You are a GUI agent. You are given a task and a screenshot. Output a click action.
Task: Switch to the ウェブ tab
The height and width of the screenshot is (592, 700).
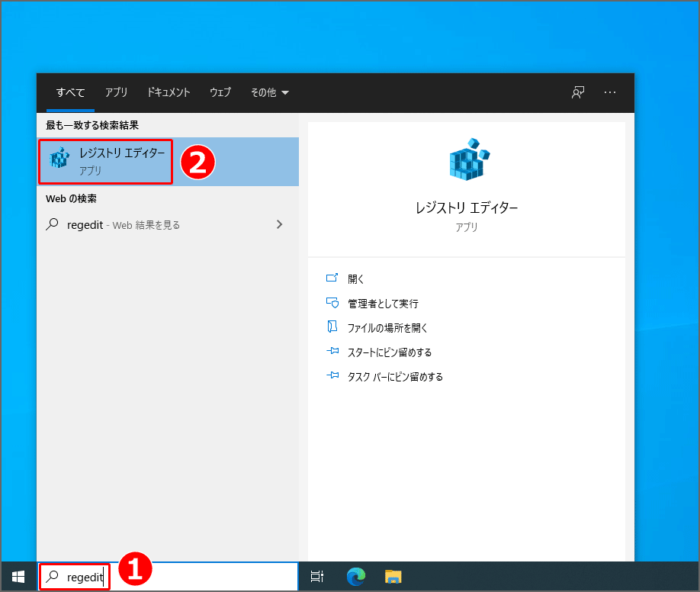click(x=220, y=92)
